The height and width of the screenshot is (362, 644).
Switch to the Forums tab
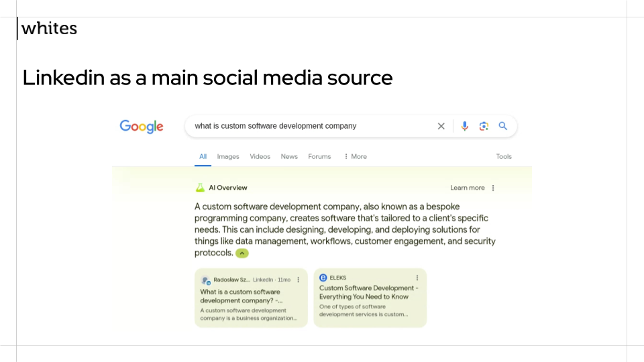[319, 156]
